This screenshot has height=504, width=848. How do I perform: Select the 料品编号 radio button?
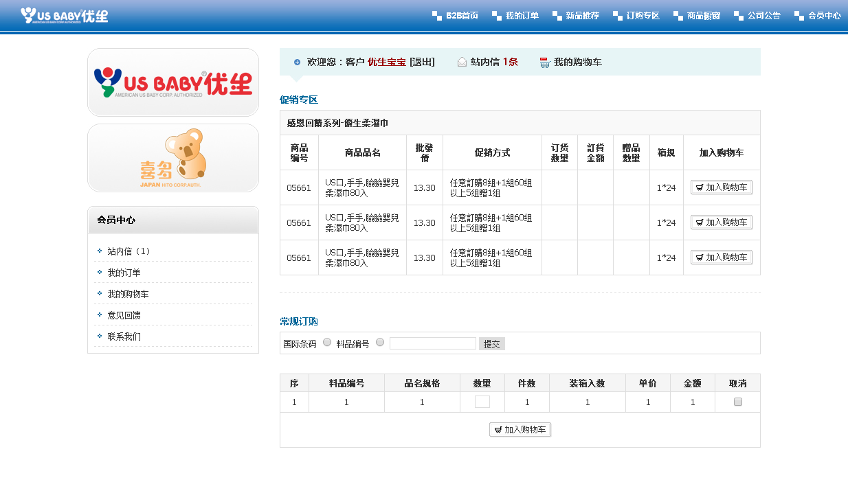click(380, 343)
